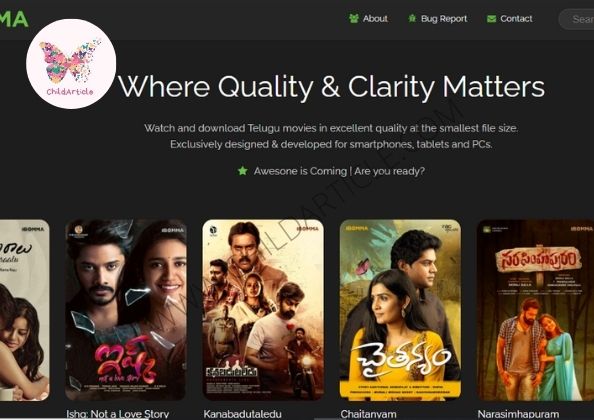Click the Kanabadutaledu title link
The image size is (594, 420).
pos(242,414)
